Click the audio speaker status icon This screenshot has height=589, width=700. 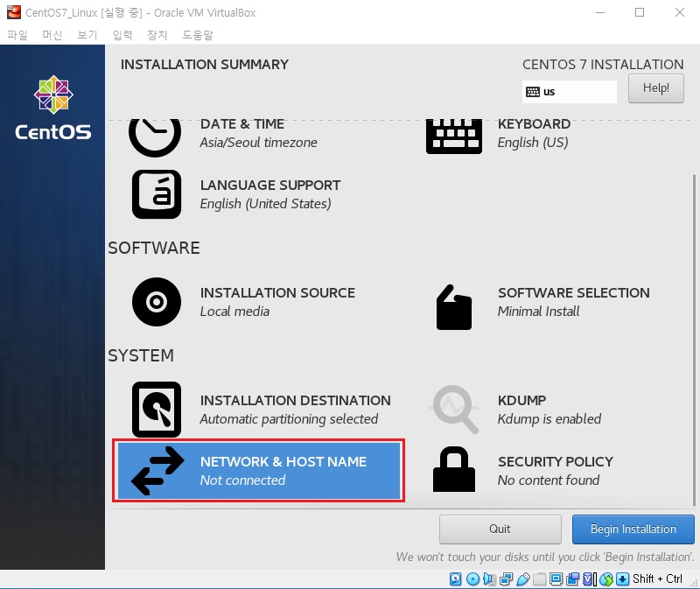point(489,579)
